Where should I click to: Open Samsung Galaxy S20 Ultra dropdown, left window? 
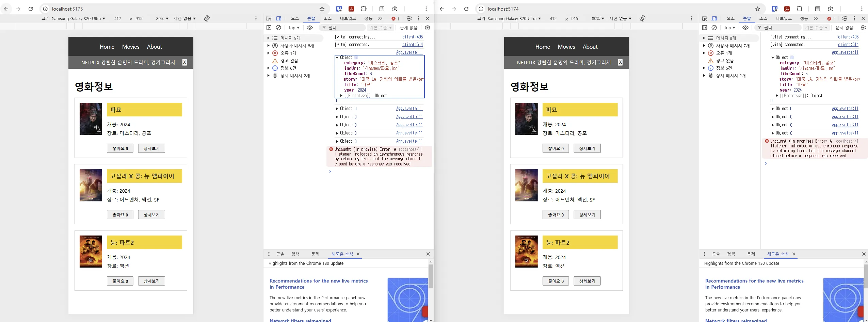click(x=73, y=19)
